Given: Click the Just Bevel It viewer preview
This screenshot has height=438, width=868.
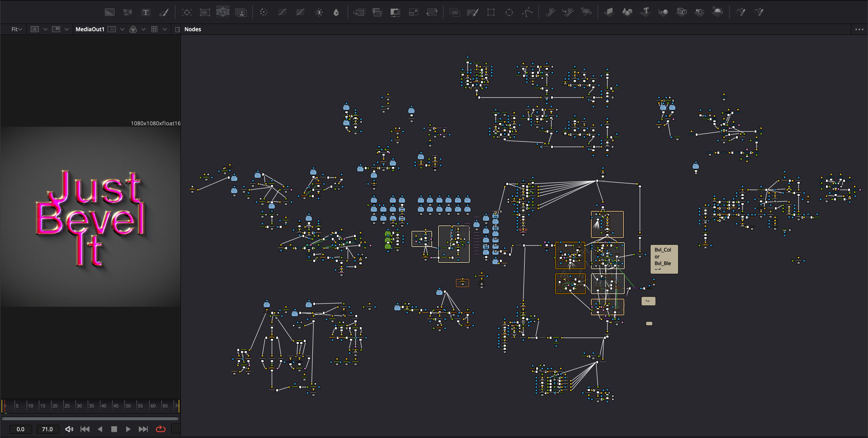Looking at the screenshot, I should (90, 217).
